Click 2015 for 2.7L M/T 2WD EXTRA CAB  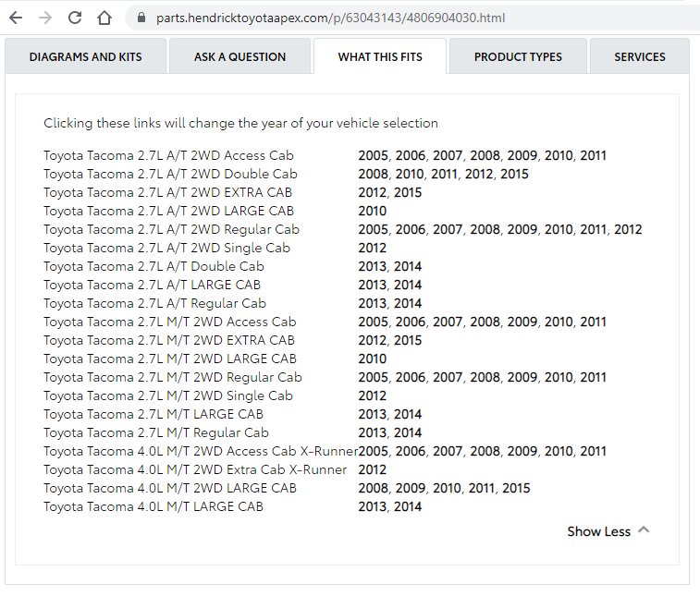coord(408,341)
